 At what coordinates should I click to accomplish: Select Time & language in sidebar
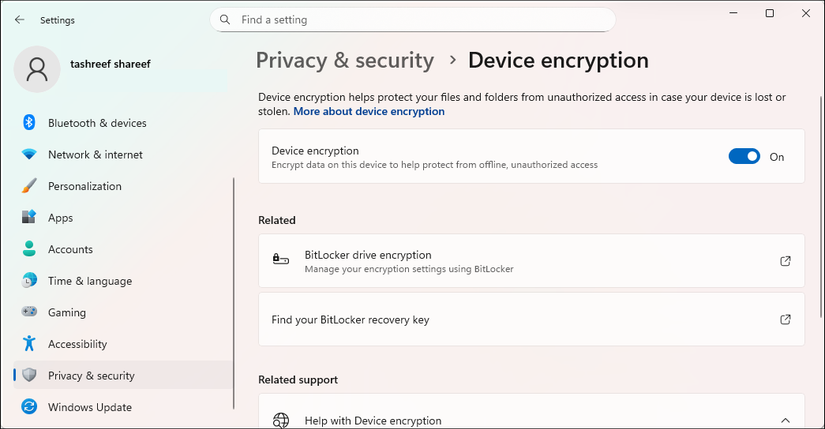(89, 281)
